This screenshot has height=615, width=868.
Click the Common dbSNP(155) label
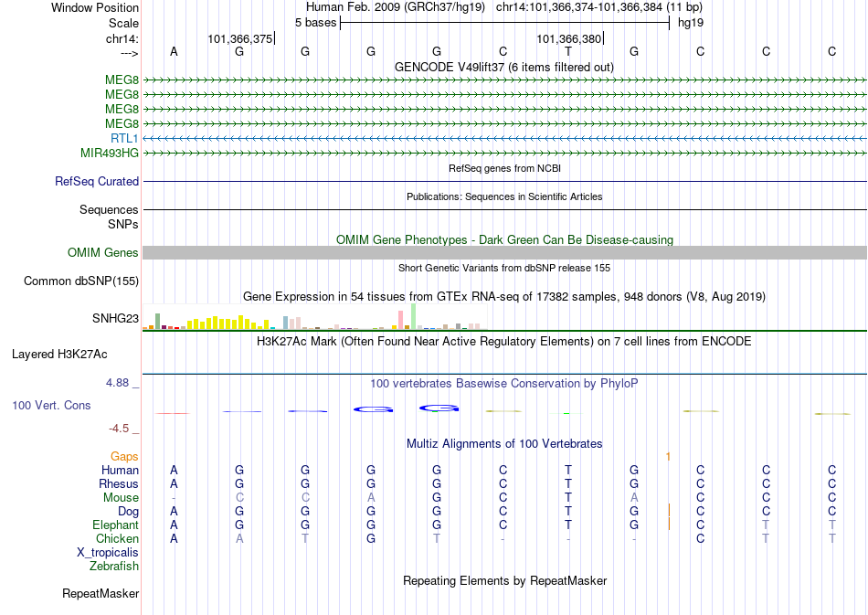81,281
